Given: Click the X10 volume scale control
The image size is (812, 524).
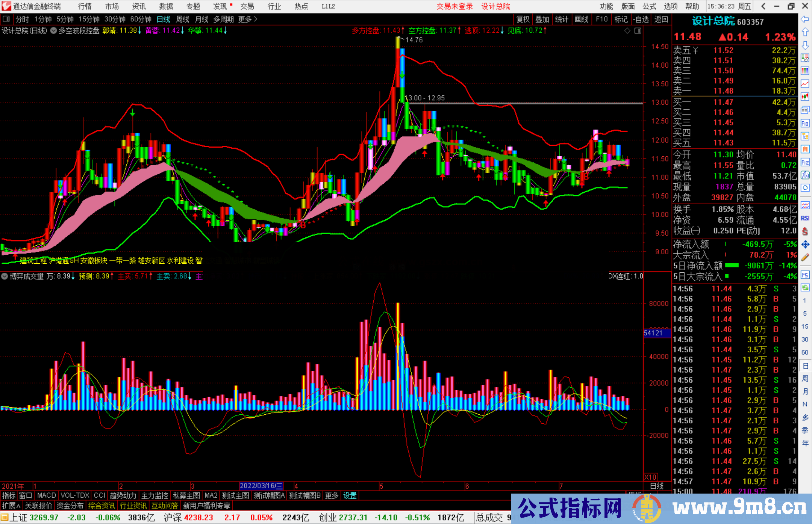Looking at the screenshot, I should click(651, 477).
